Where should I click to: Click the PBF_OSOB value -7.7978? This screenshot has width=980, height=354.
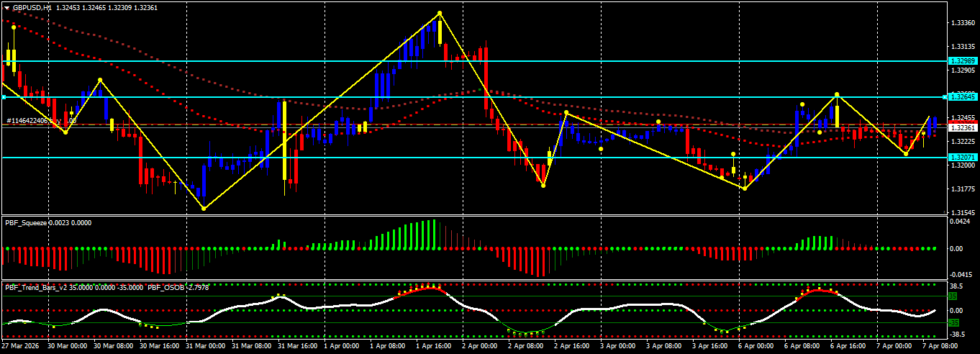pyautogui.click(x=197, y=288)
